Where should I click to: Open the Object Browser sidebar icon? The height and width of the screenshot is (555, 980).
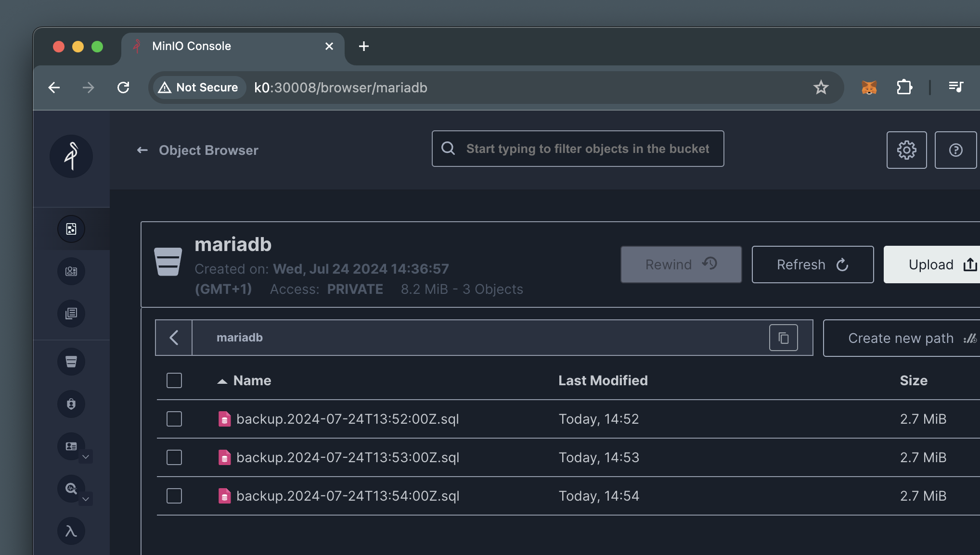point(71,229)
